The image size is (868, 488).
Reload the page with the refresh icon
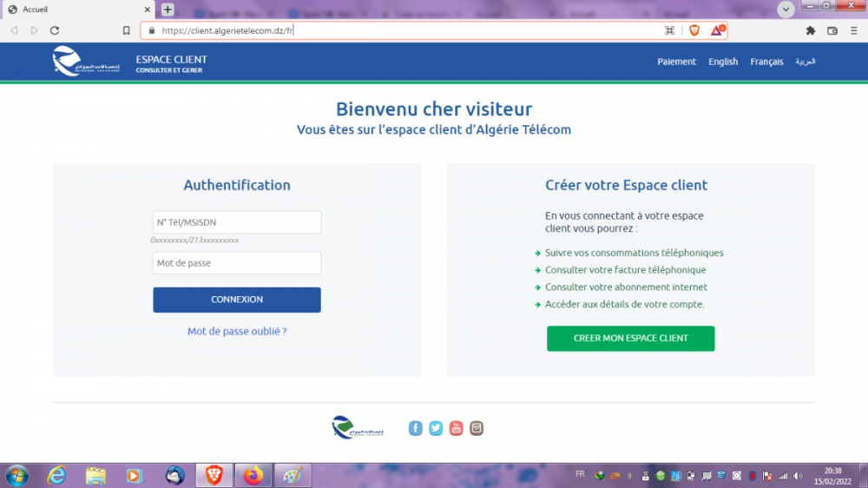[55, 30]
